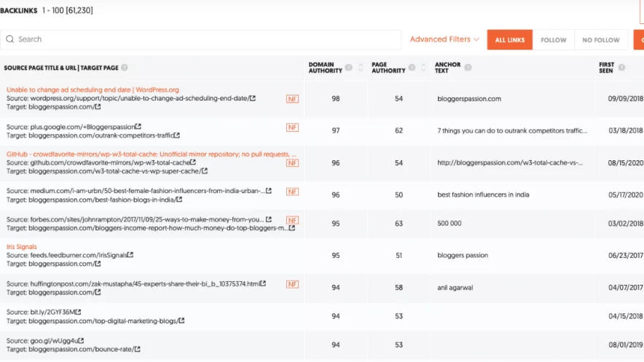Open external icon for best-fashion-blogs-in-india target
The height and width of the screenshot is (362, 644).
pyautogui.click(x=179, y=200)
